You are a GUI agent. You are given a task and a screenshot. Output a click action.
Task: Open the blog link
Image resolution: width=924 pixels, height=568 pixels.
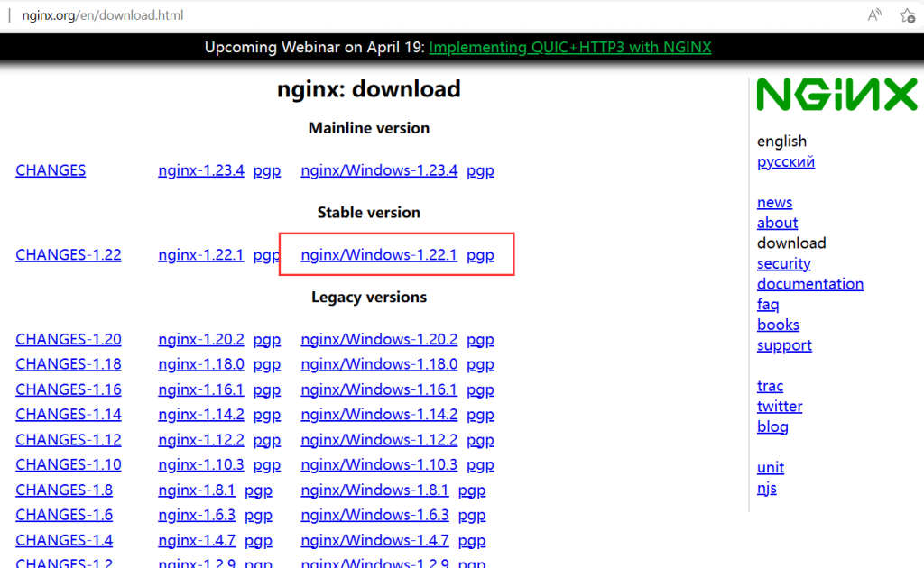[x=772, y=426]
